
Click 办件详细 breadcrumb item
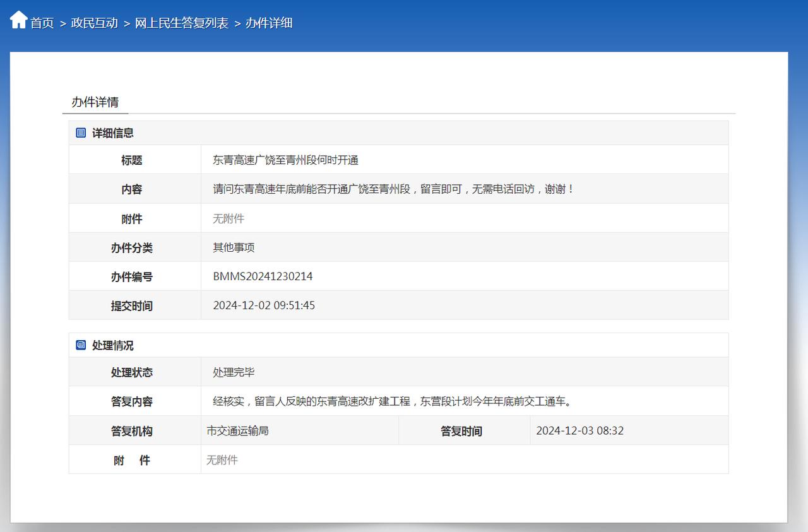click(x=269, y=23)
